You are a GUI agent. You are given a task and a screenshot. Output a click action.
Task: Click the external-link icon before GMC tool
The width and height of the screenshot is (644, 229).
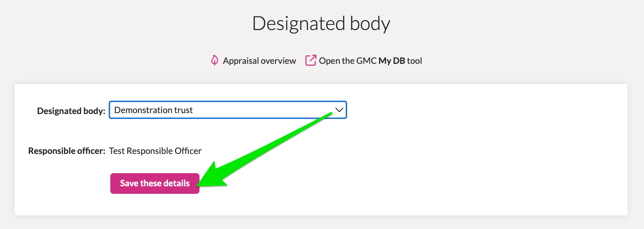311,61
